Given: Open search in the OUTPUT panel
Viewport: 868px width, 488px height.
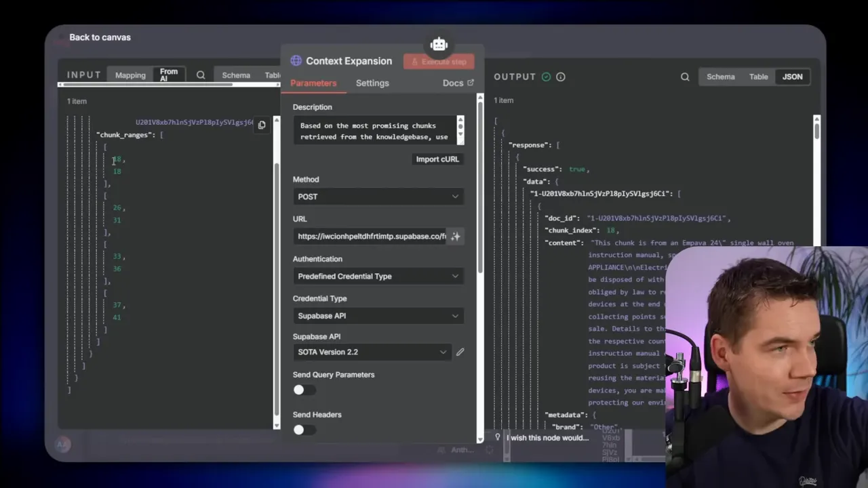Looking at the screenshot, I should coord(685,77).
